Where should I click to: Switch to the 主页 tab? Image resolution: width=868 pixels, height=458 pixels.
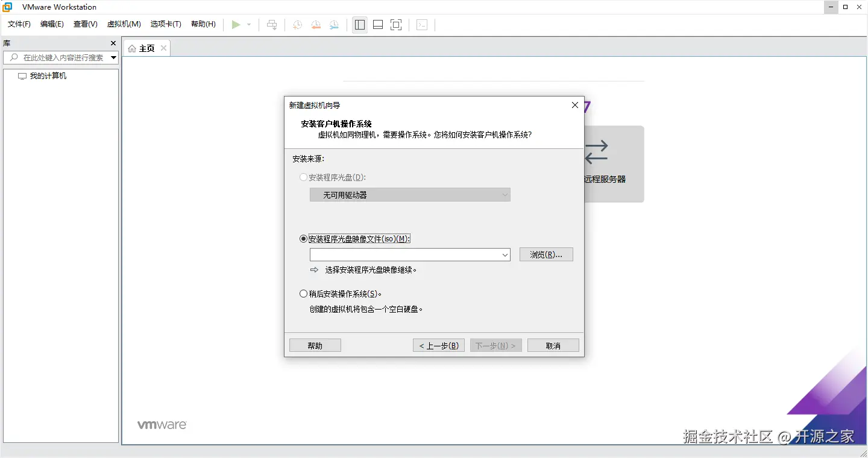[145, 48]
